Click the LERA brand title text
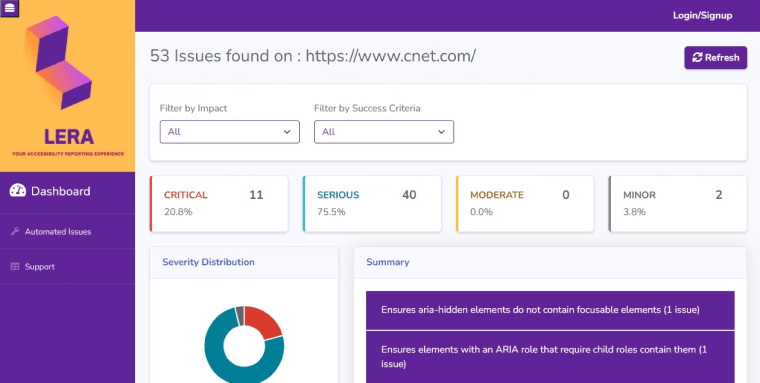760x383 pixels. (x=69, y=137)
